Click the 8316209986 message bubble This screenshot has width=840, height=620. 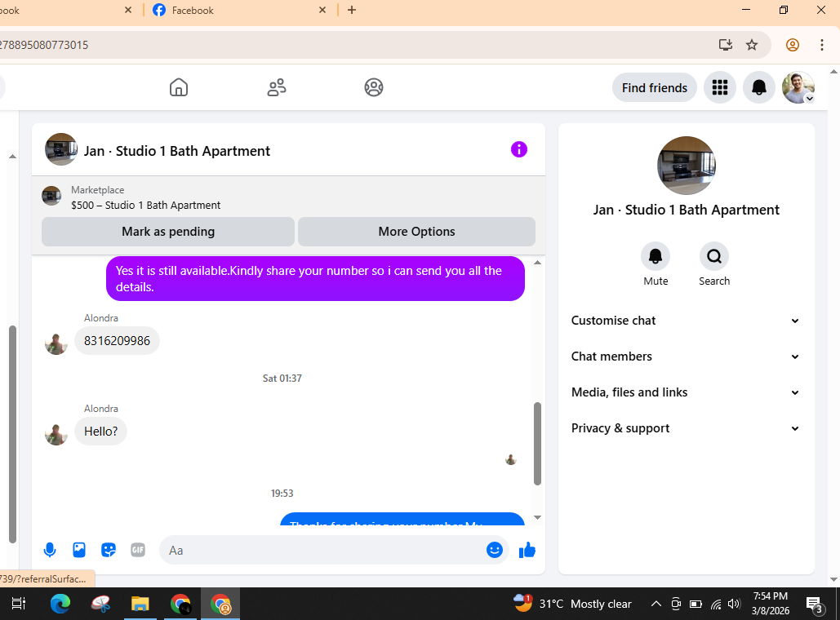pyautogui.click(x=117, y=341)
